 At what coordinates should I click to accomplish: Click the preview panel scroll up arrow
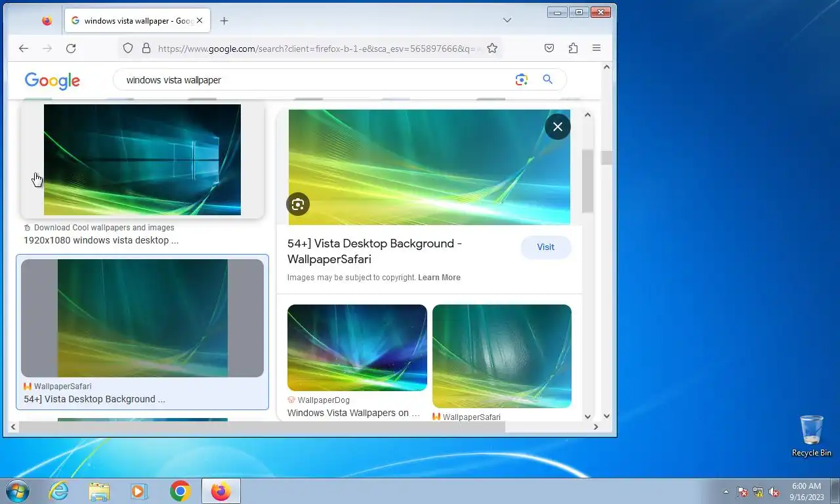pyautogui.click(x=587, y=115)
